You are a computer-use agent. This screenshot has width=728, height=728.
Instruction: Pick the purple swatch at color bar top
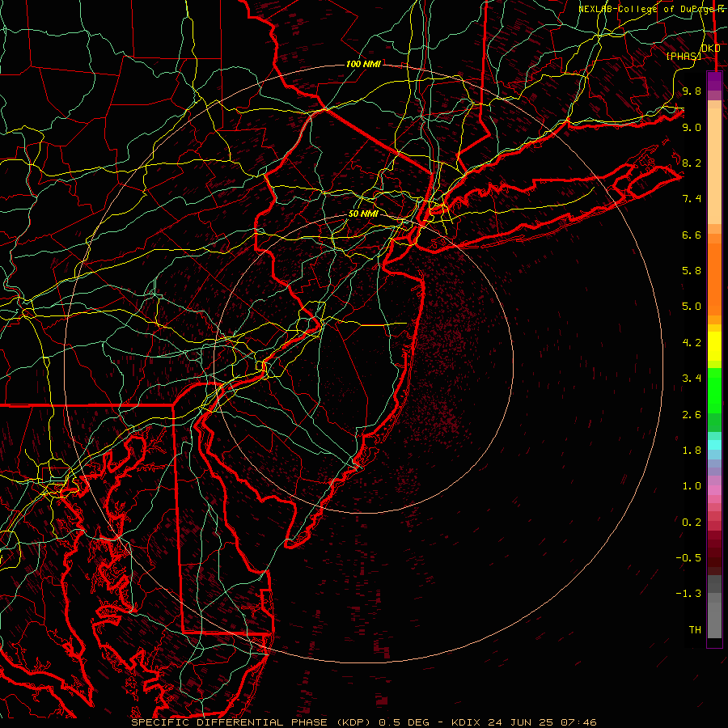point(714,81)
